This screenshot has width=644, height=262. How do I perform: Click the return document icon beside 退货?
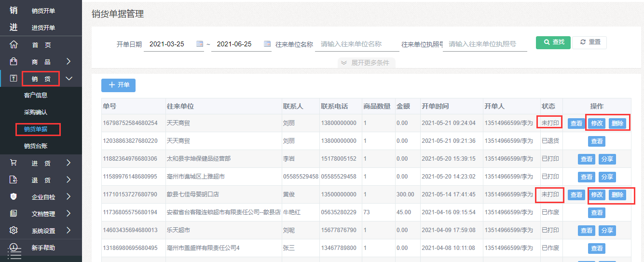(14, 180)
